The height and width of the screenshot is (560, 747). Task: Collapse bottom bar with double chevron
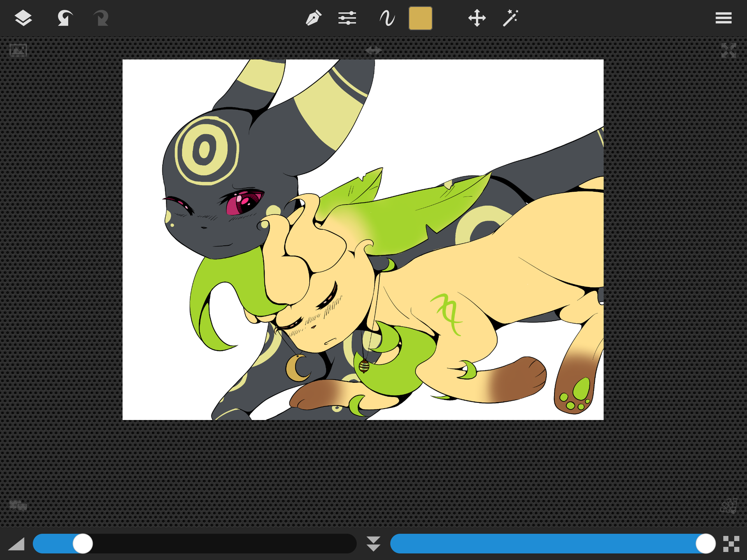click(x=373, y=544)
